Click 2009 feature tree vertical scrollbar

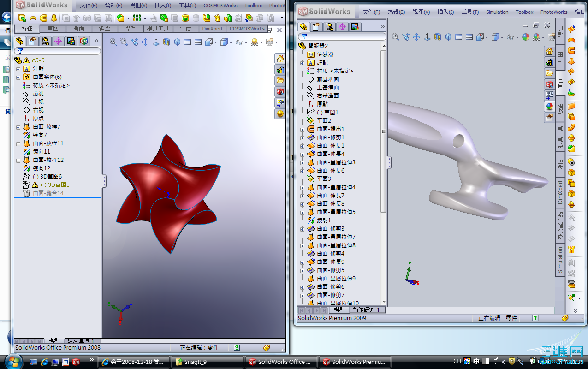tap(384, 131)
